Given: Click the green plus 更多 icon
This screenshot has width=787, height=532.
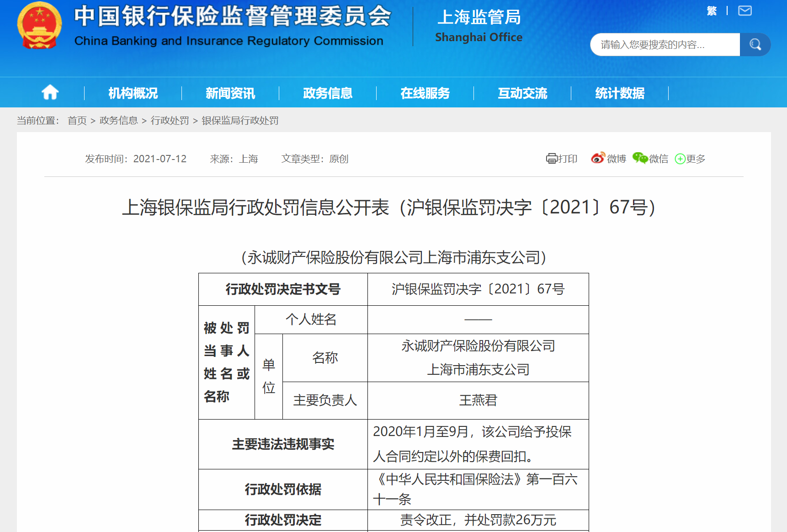Looking at the screenshot, I should pos(680,159).
